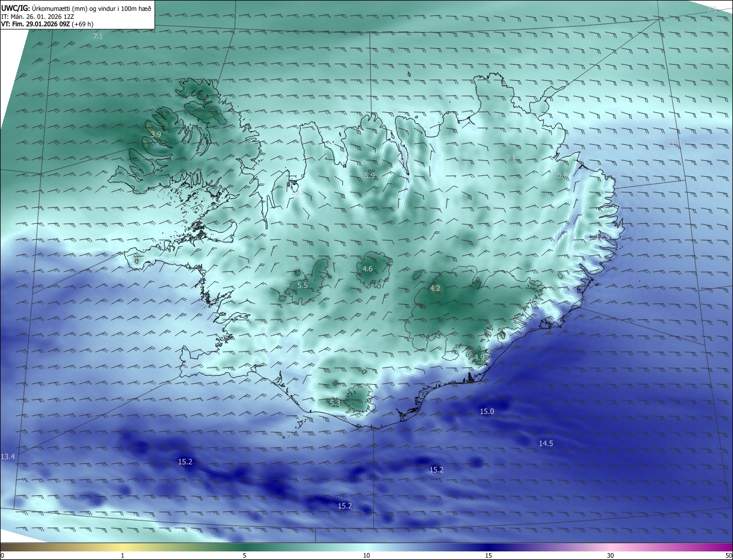The height and width of the screenshot is (560, 733).
Task: Click the 15.2 value directly left of 14.5
Action: (436, 470)
